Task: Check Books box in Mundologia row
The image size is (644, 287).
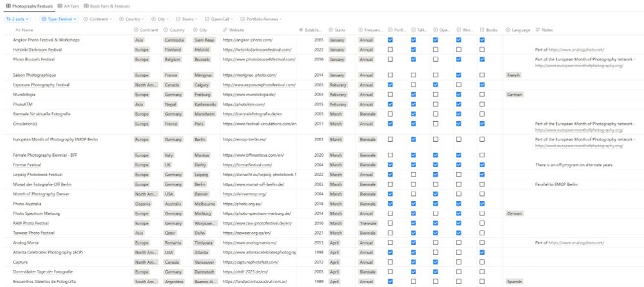Action: pyautogui.click(x=482, y=94)
